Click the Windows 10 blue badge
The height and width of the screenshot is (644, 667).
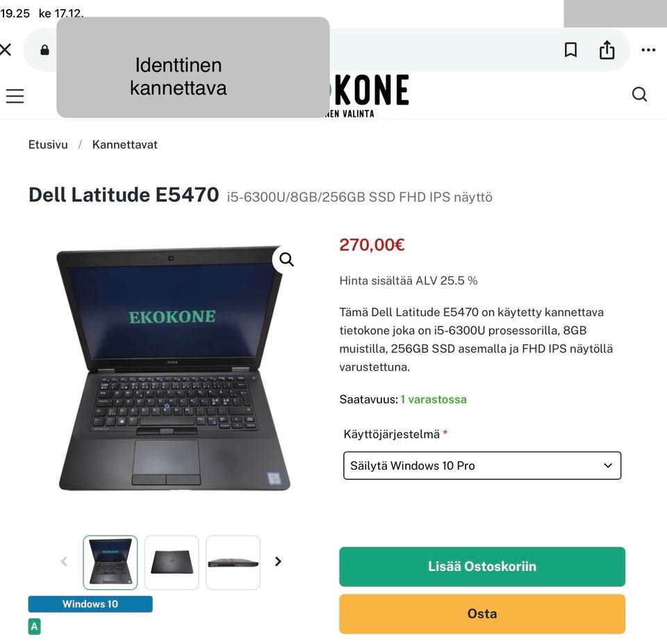[x=90, y=604]
